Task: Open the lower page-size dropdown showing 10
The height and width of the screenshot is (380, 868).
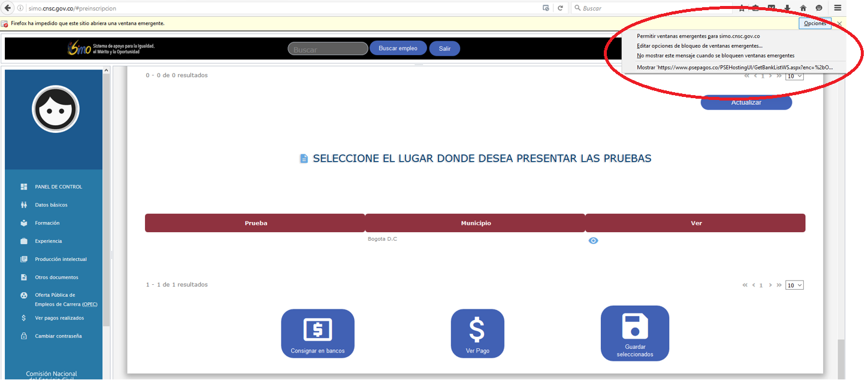Action: (794, 285)
